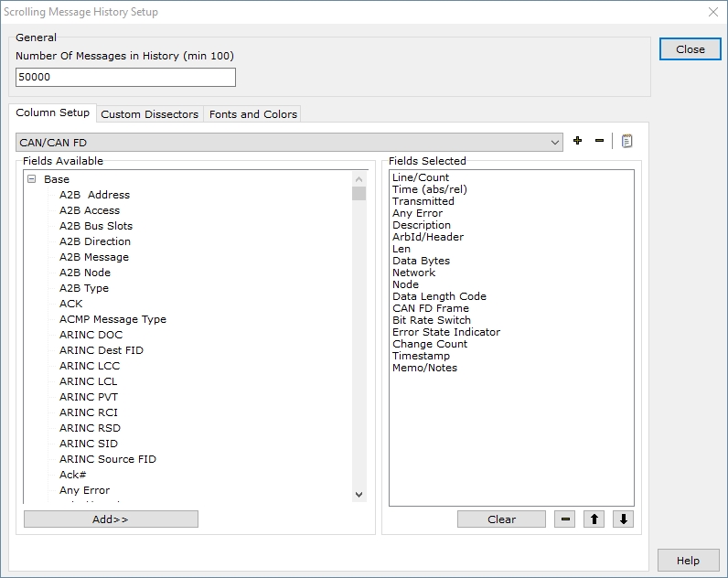Viewport: 728px width, 578px height.
Task: Click the Help button
Action: coord(688,561)
